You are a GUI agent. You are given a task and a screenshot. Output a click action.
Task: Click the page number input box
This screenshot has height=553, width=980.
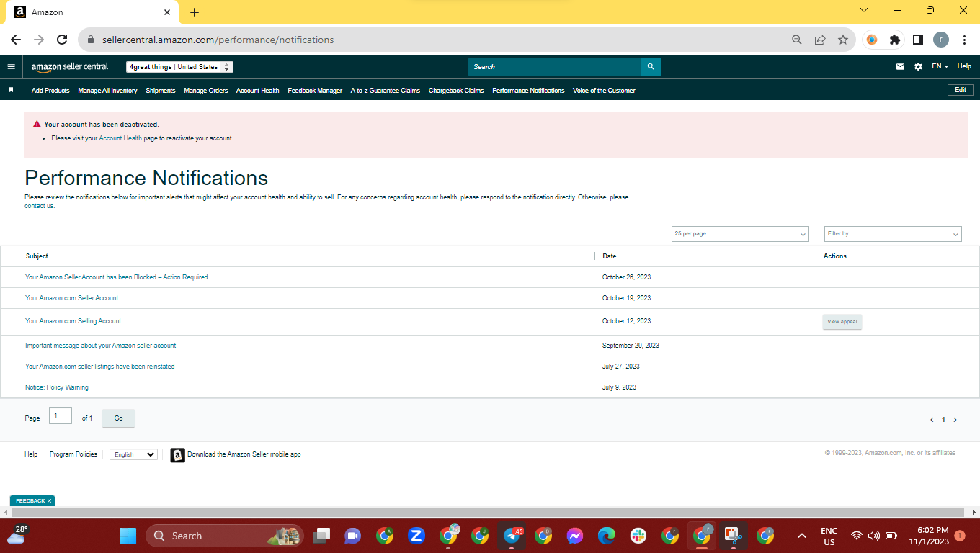(x=61, y=415)
